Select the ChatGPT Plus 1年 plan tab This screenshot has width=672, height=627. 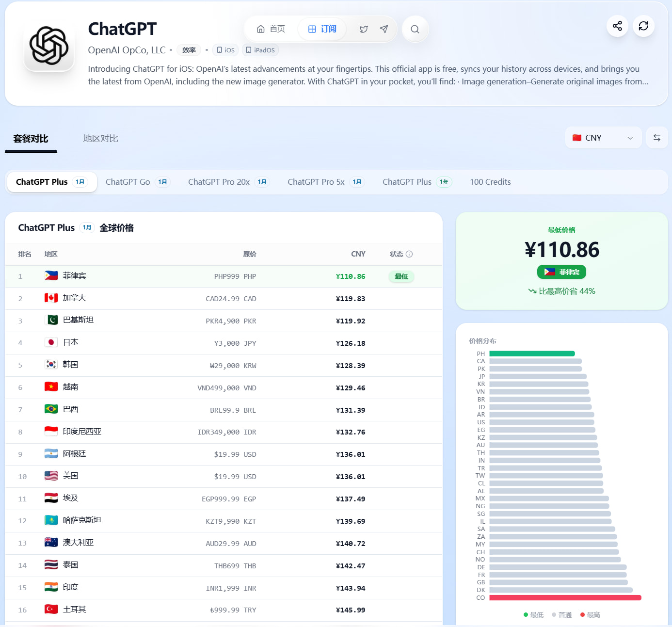(417, 182)
